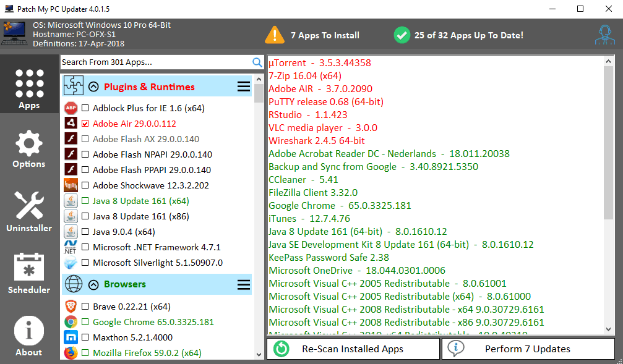The height and width of the screenshot is (364, 623).
Task: Click the Search From 301 Apps field
Action: click(155, 62)
